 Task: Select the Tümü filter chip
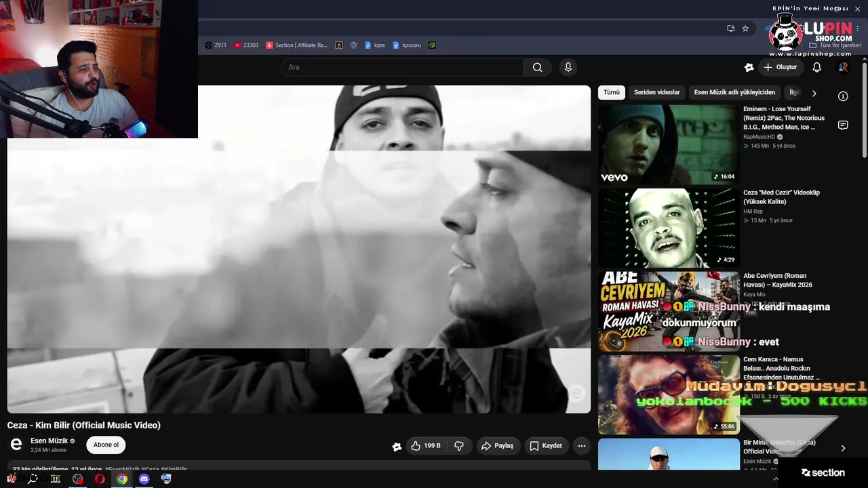click(612, 92)
